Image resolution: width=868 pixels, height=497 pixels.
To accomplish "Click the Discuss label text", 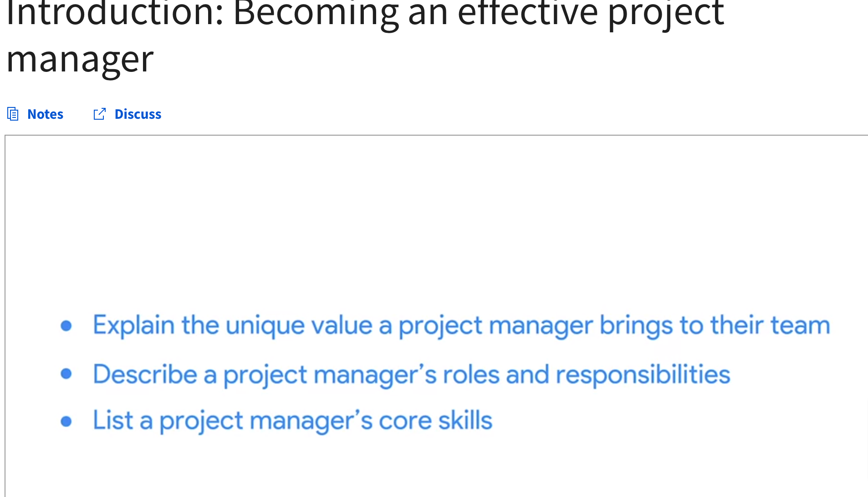I will point(138,114).
